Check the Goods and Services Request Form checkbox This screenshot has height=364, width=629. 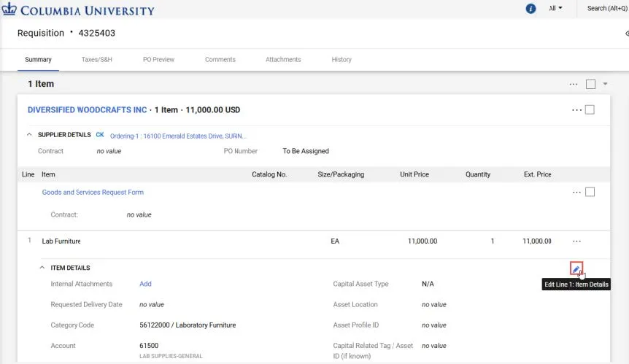coord(590,192)
